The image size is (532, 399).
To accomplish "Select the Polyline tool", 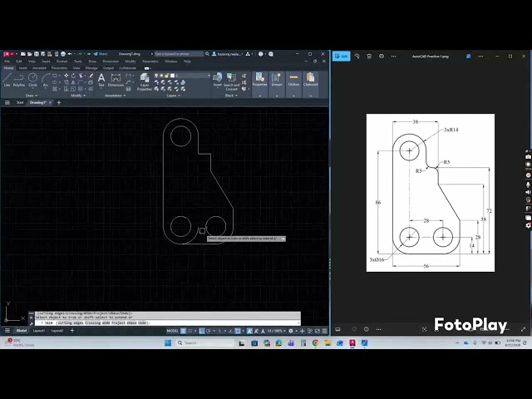I will tap(19, 80).
